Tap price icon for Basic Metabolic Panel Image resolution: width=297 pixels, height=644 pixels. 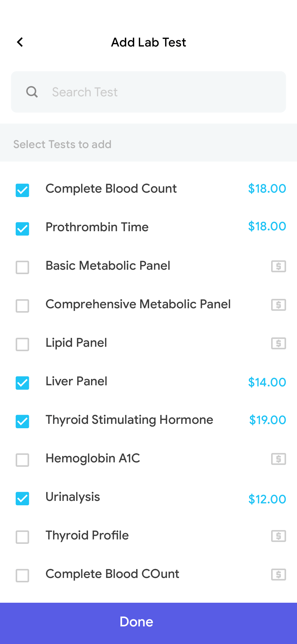[278, 266]
